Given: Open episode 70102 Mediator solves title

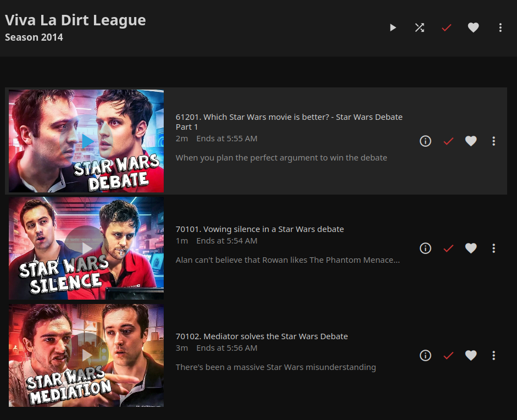Looking at the screenshot, I should click(262, 336).
